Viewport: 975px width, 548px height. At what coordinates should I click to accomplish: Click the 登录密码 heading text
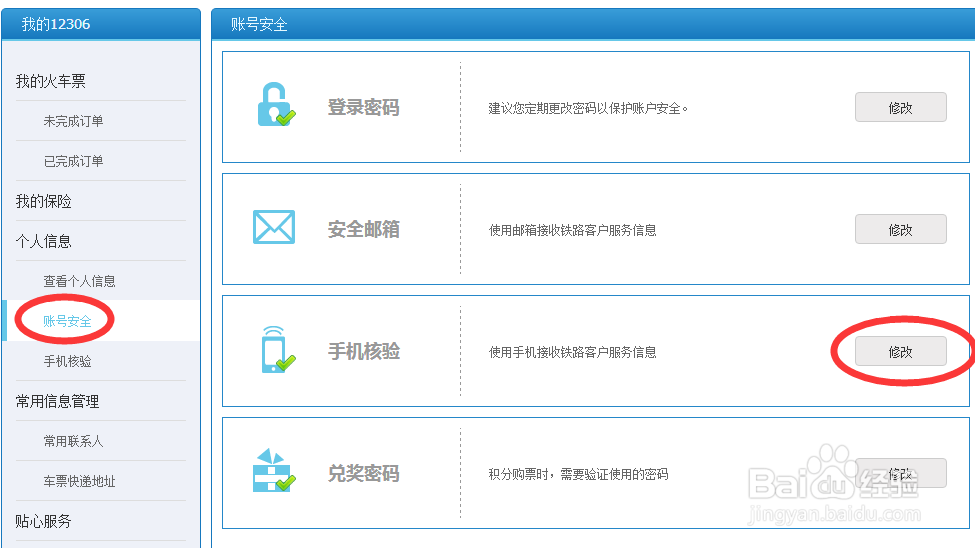point(364,107)
